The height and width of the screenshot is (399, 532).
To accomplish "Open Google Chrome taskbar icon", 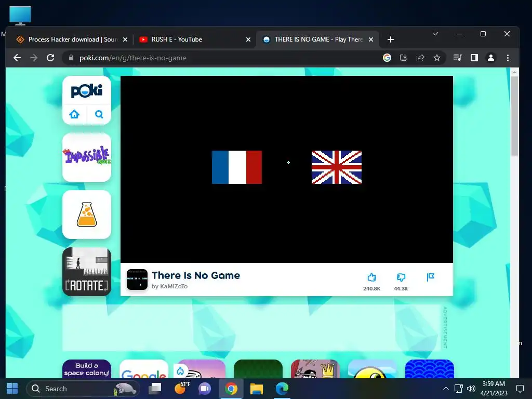I will tap(231, 389).
